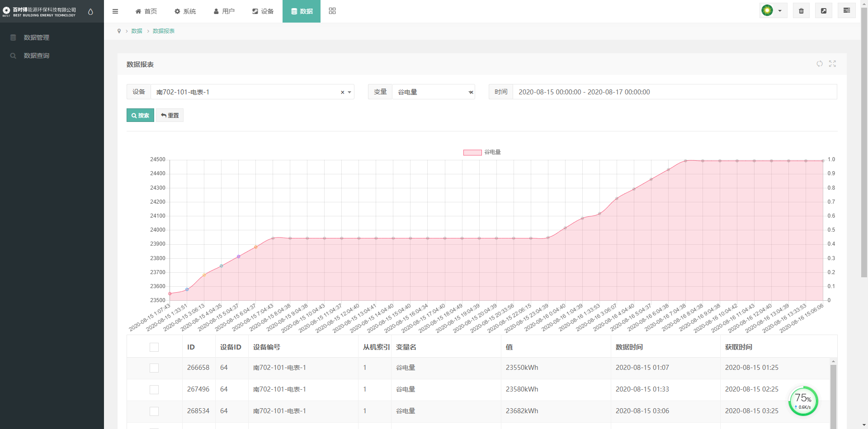868x429 pixels.
Task: Check the row with ID 267496
Action: click(x=154, y=390)
